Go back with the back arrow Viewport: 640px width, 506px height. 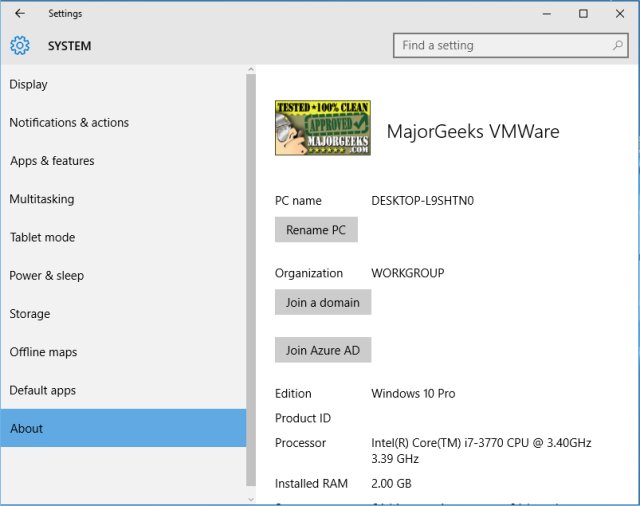pos(20,13)
